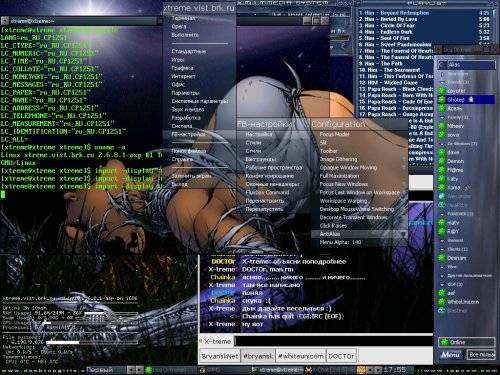
Task: Open the Toolbar submenu in Configuration
Action: pyautogui.click(x=359, y=151)
